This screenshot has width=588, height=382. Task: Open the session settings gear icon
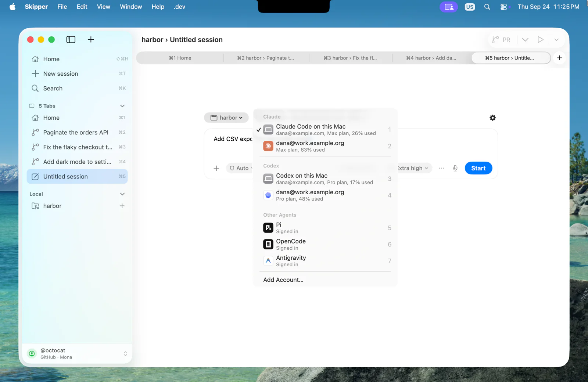(x=493, y=118)
